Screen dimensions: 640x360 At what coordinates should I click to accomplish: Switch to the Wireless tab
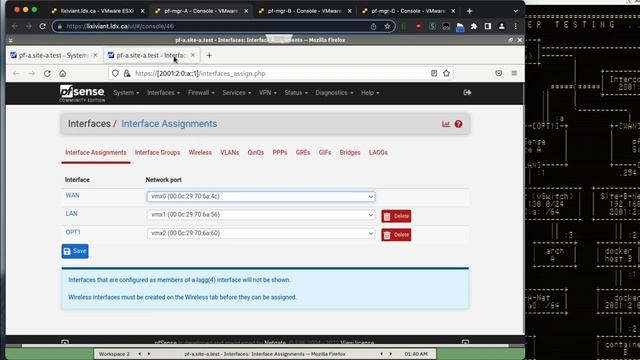tap(200, 153)
